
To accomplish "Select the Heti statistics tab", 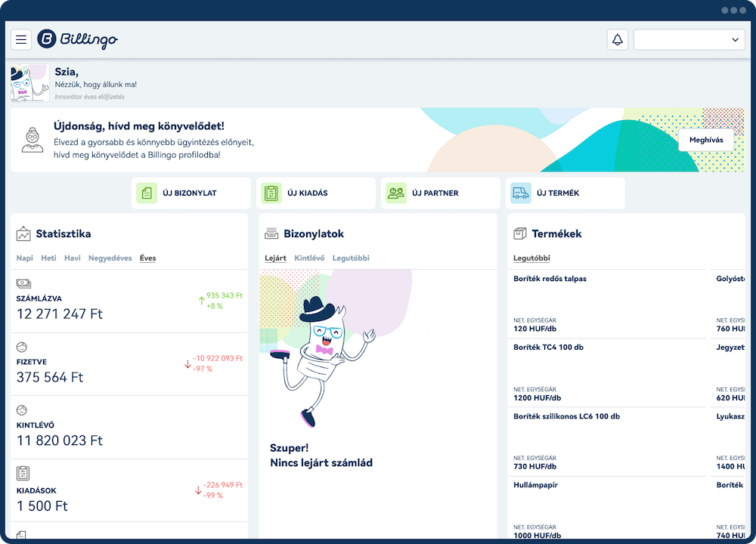I will pyautogui.click(x=48, y=258).
